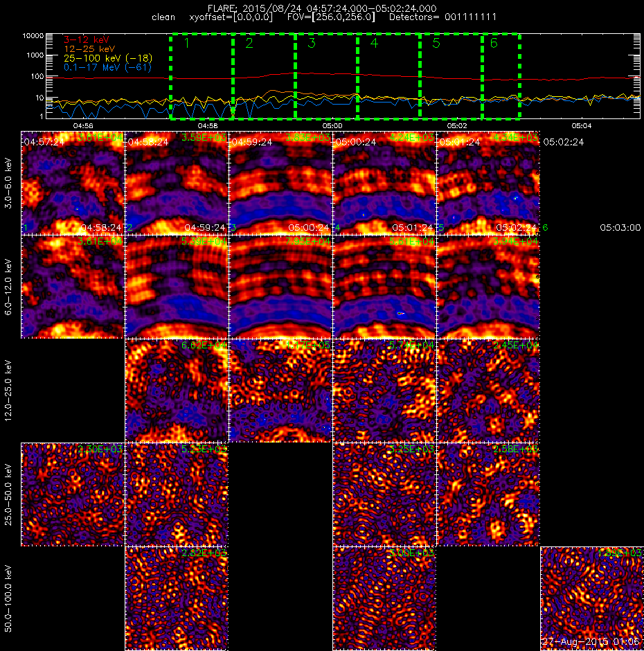This screenshot has width=644, height=651.
Task: Click interval number 5 in the lightcurve plot
Action: click(x=436, y=43)
